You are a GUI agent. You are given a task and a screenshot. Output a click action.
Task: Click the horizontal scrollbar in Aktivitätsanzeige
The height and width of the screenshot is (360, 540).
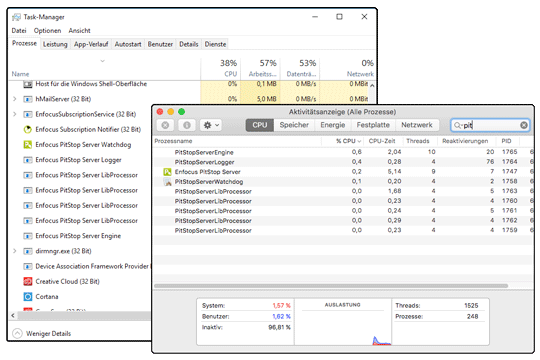tap(331, 286)
